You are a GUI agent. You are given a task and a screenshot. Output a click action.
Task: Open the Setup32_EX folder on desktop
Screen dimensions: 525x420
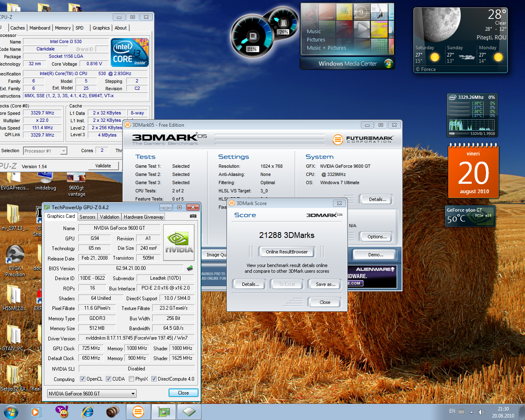(15, 378)
